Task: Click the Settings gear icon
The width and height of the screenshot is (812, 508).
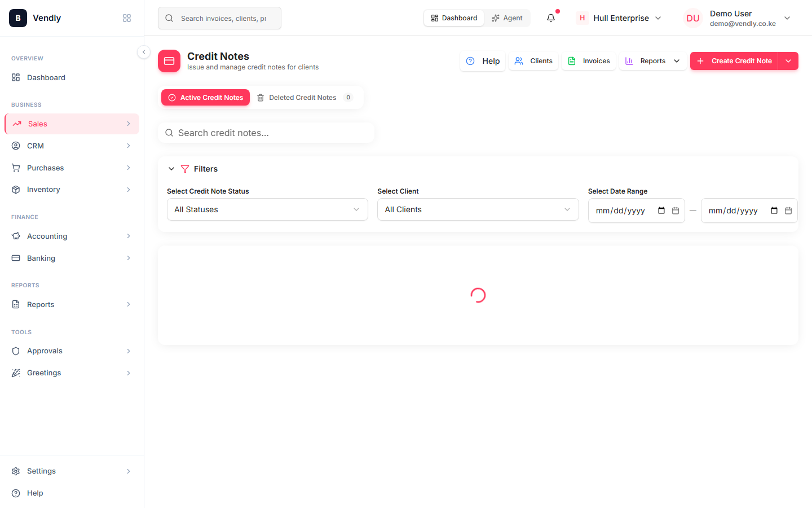Action: click(16, 471)
